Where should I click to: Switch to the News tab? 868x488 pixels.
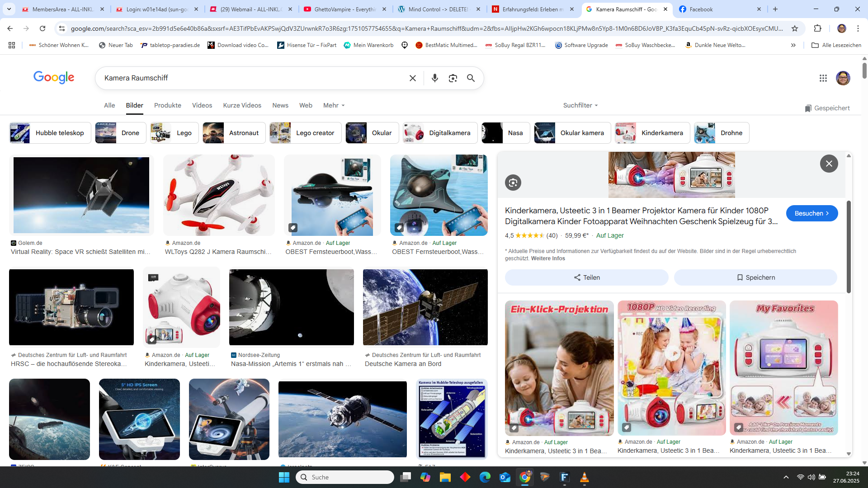point(280,105)
